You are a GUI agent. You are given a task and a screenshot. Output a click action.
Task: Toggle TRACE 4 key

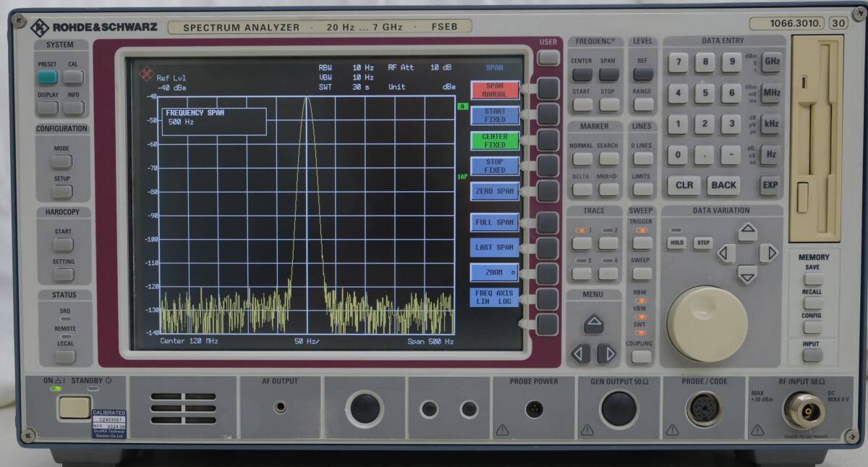pos(609,274)
